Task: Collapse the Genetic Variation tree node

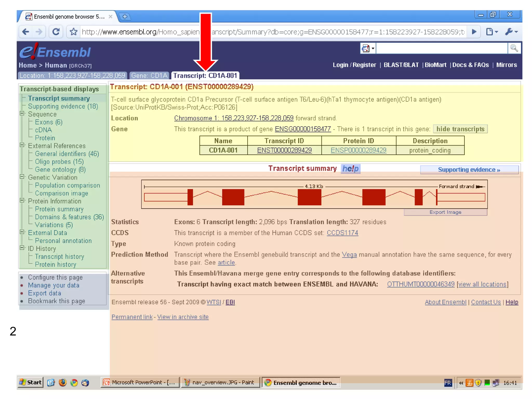Action: 22,177
